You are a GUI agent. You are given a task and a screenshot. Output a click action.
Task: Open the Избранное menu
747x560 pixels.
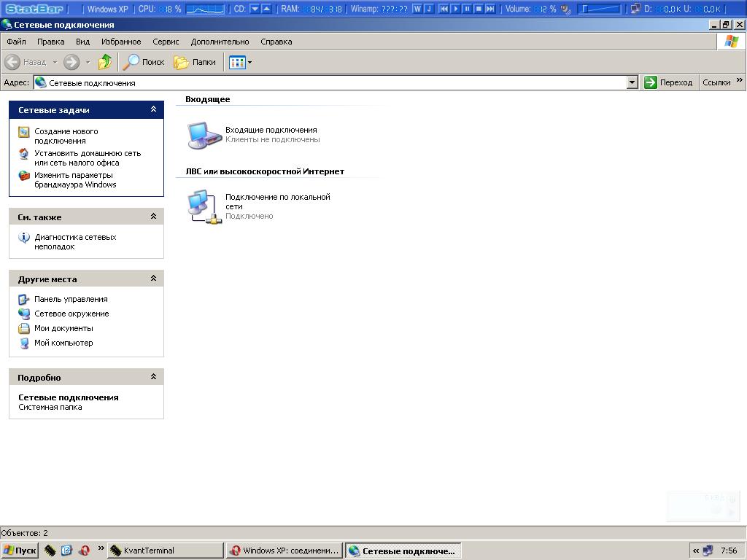[121, 42]
